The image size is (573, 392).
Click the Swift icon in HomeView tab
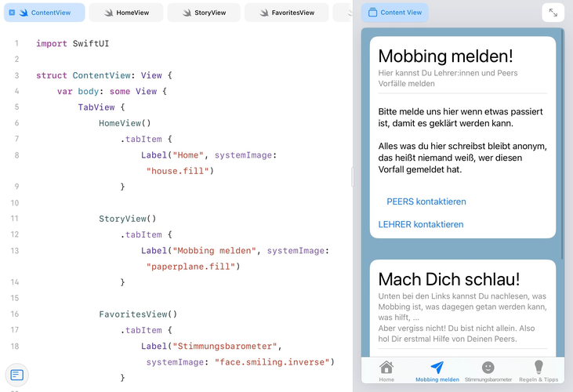[x=108, y=13]
